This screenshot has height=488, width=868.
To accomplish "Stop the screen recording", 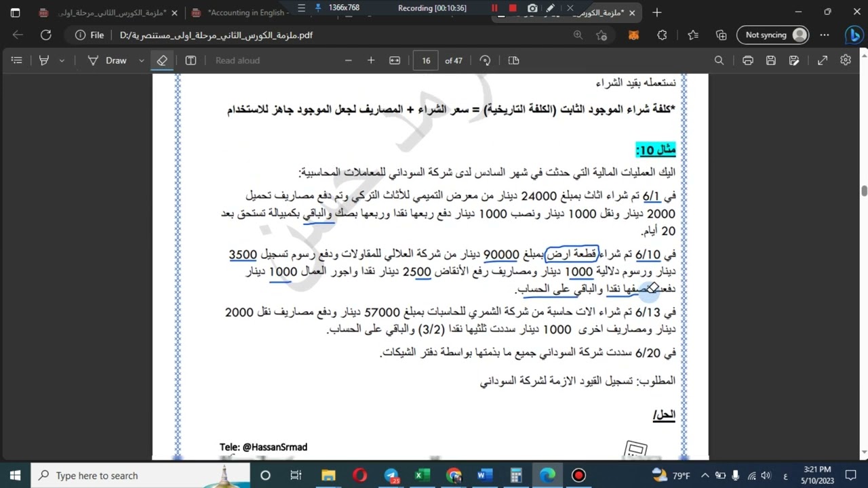I will (513, 8).
